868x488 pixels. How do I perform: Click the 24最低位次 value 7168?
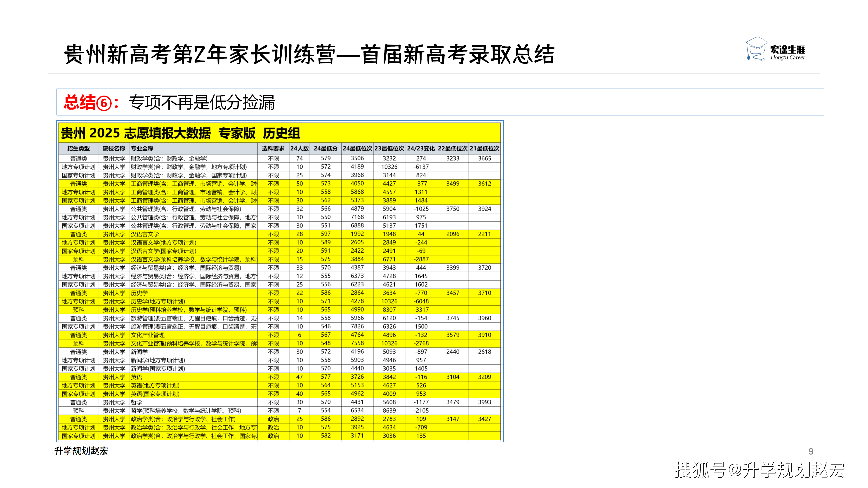click(357, 217)
